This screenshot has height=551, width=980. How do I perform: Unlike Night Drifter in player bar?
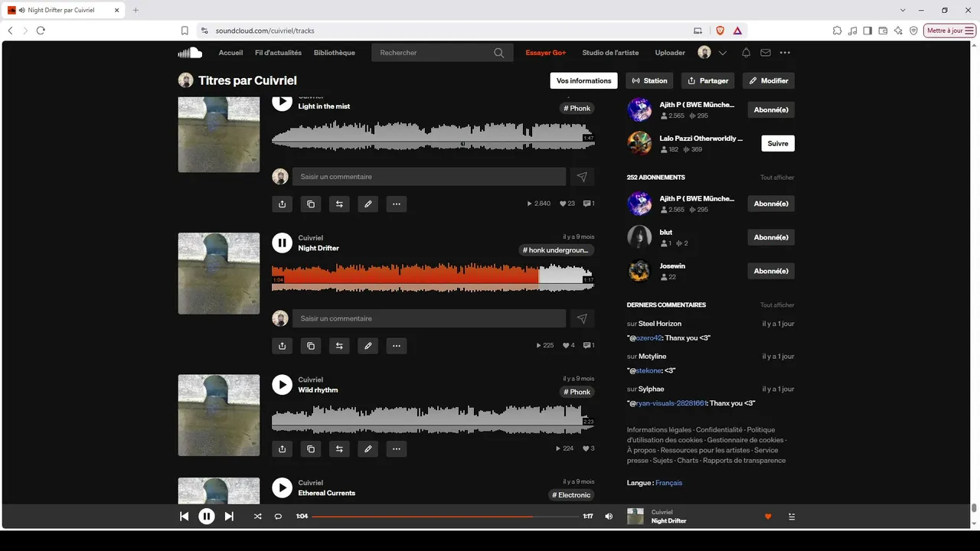[768, 517]
